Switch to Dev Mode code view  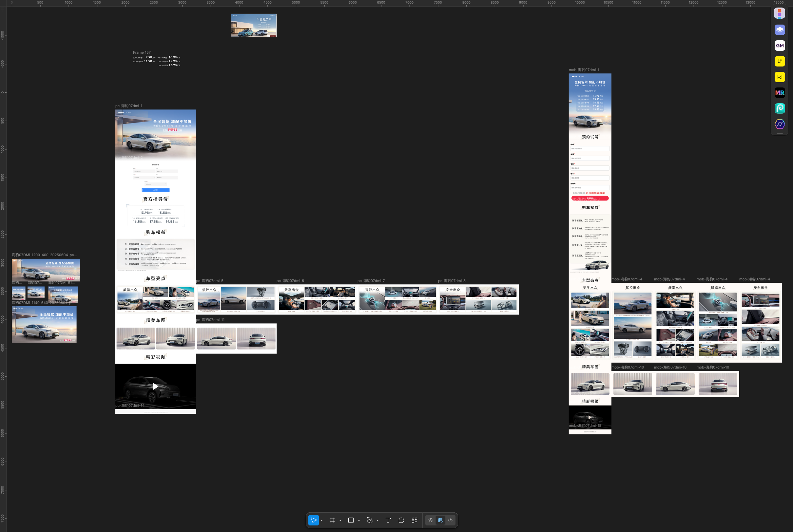point(450,520)
